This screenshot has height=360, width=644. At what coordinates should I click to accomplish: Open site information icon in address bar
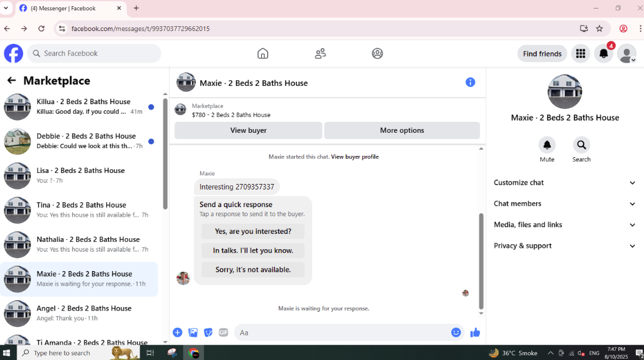[62, 28]
